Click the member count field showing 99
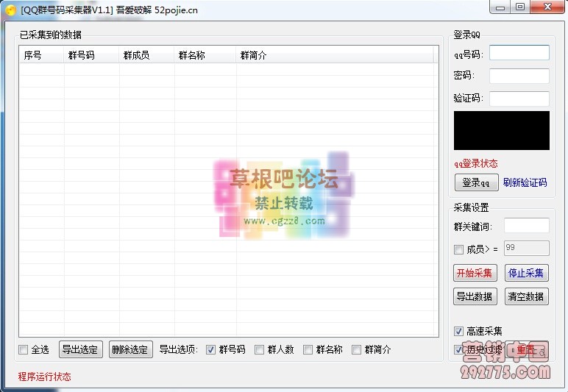The image size is (568, 392). click(526, 249)
